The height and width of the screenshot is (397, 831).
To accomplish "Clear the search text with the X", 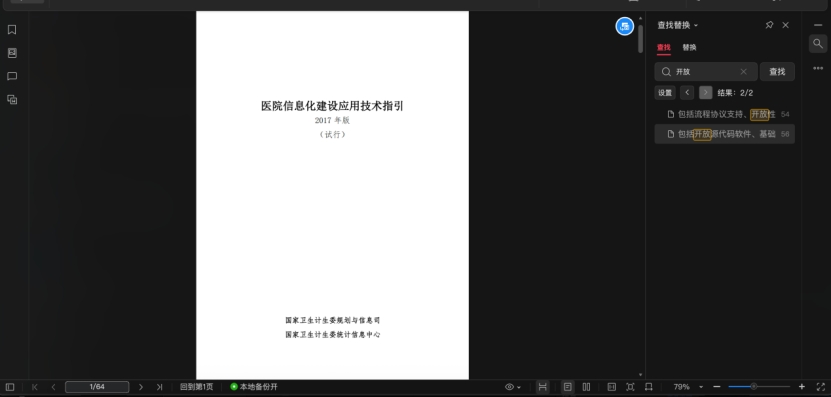I will coord(743,72).
